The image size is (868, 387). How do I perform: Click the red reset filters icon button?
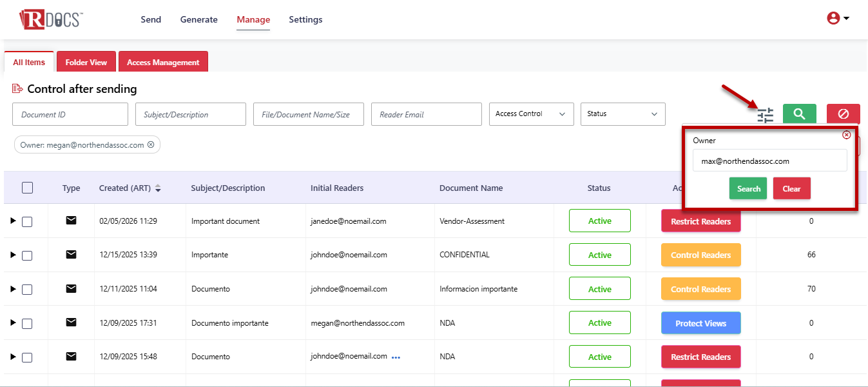click(843, 114)
